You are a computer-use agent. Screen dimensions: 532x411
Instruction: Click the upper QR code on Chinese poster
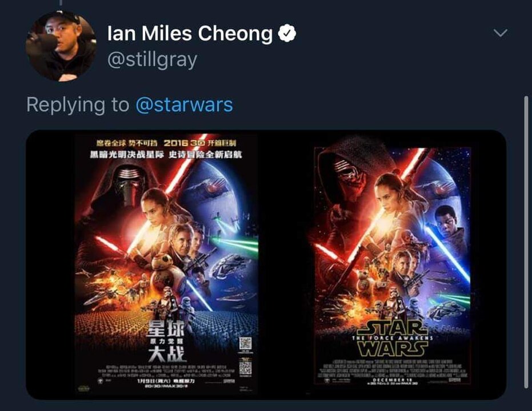(246, 344)
